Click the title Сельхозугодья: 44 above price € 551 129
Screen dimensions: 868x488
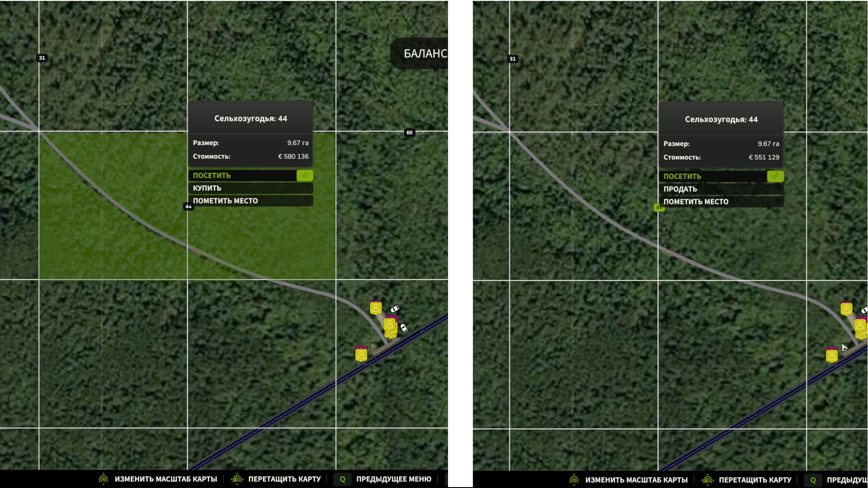[721, 119]
